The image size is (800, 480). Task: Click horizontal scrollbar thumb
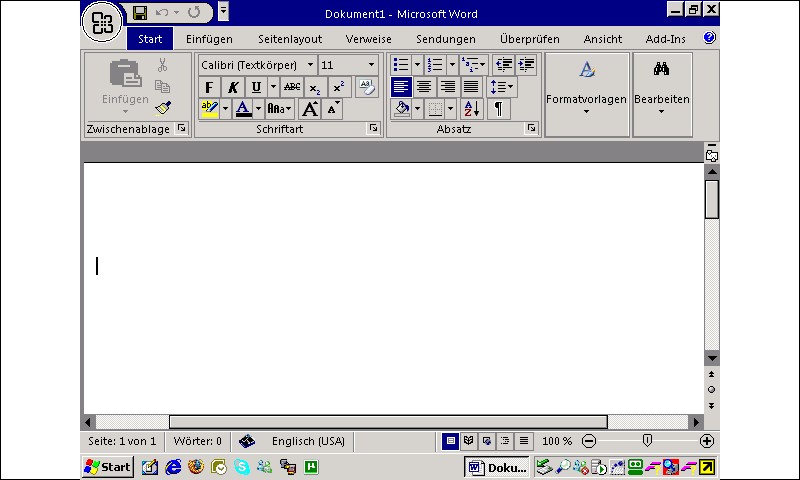(x=388, y=422)
